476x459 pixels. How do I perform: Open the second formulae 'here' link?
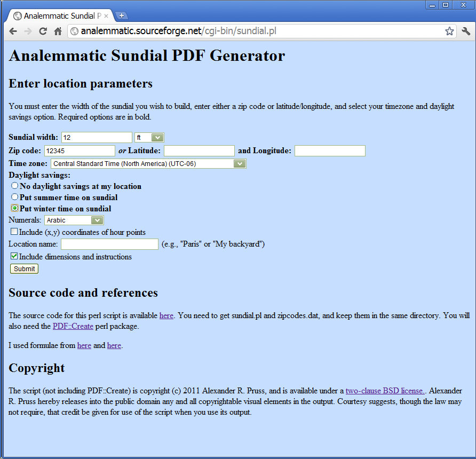[x=114, y=345]
